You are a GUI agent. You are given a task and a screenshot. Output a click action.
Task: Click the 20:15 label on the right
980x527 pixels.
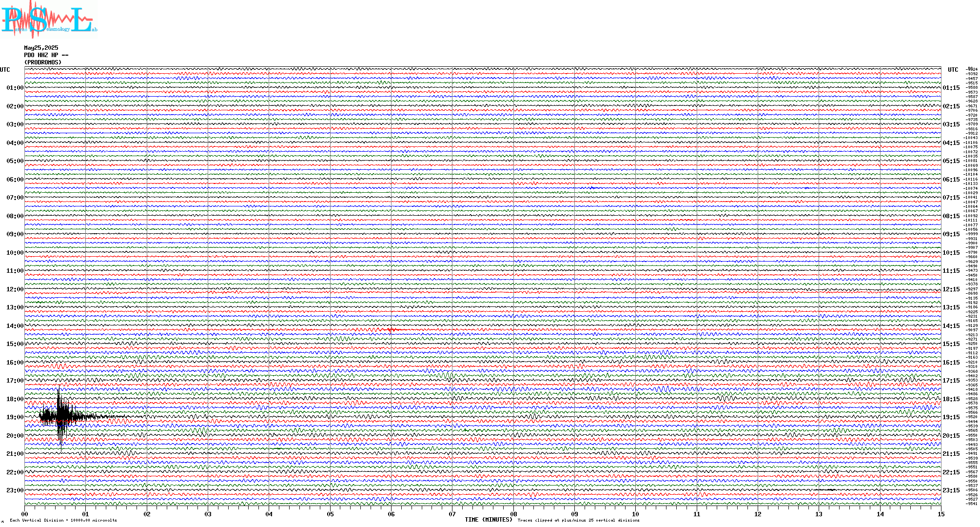pos(951,436)
